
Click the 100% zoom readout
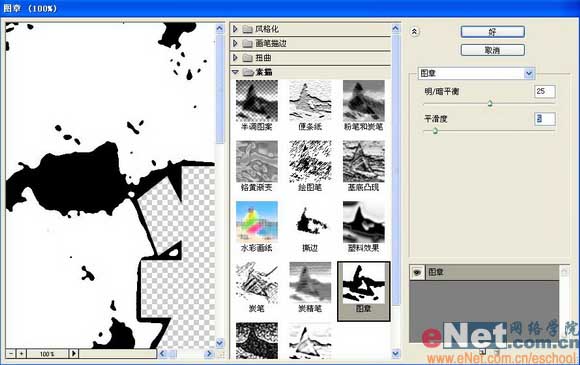coord(47,354)
